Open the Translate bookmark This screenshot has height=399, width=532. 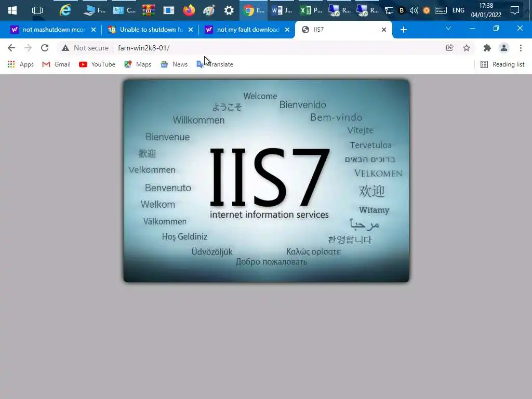215,64
